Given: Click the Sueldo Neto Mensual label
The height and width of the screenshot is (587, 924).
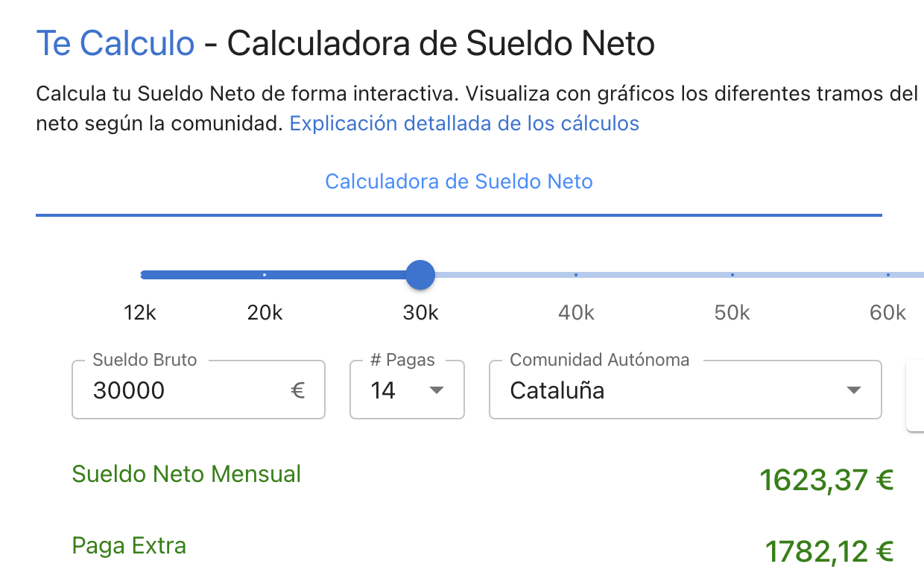Looking at the screenshot, I should pos(186,474).
